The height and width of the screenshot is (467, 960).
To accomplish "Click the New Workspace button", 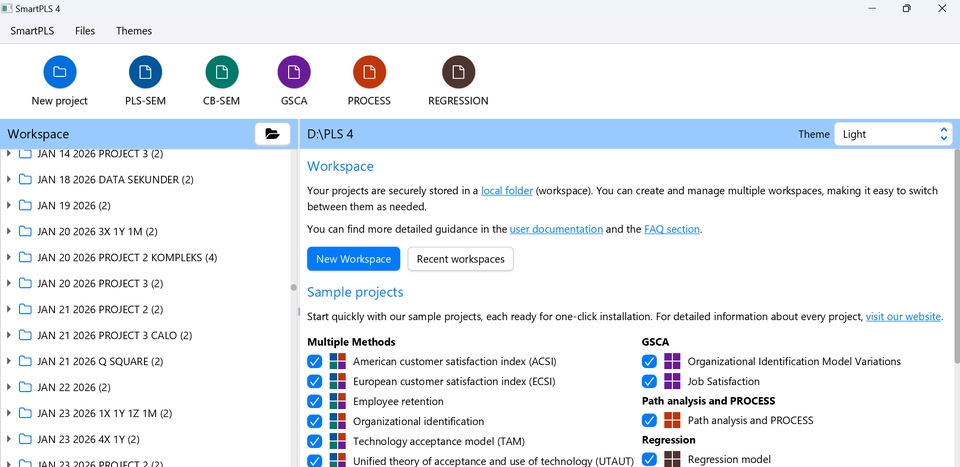I will click(x=353, y=259).
